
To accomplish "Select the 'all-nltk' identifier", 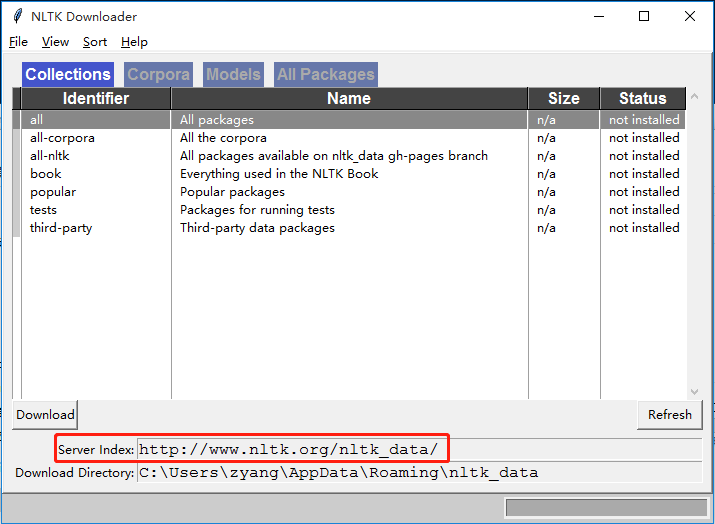I will pyautogui.click(x=50, y=156).
